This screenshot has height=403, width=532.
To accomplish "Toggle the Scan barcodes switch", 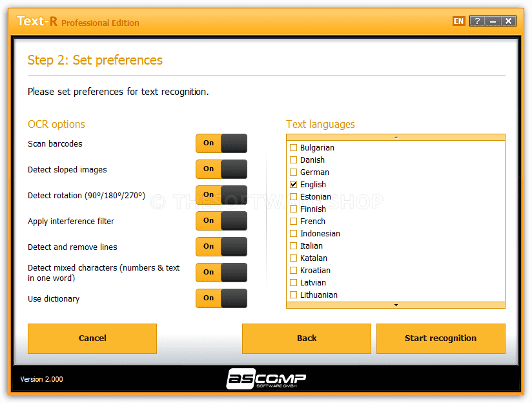I will pyautogui.click(x=221, y=143).
